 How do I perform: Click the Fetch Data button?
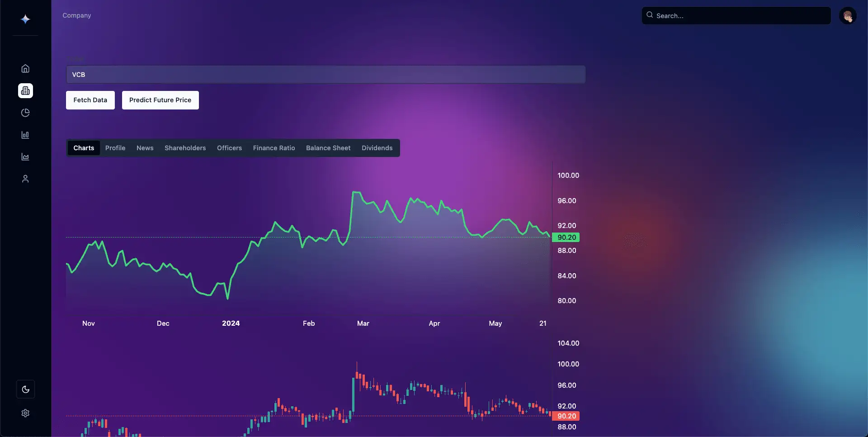(x=90, y=100)
